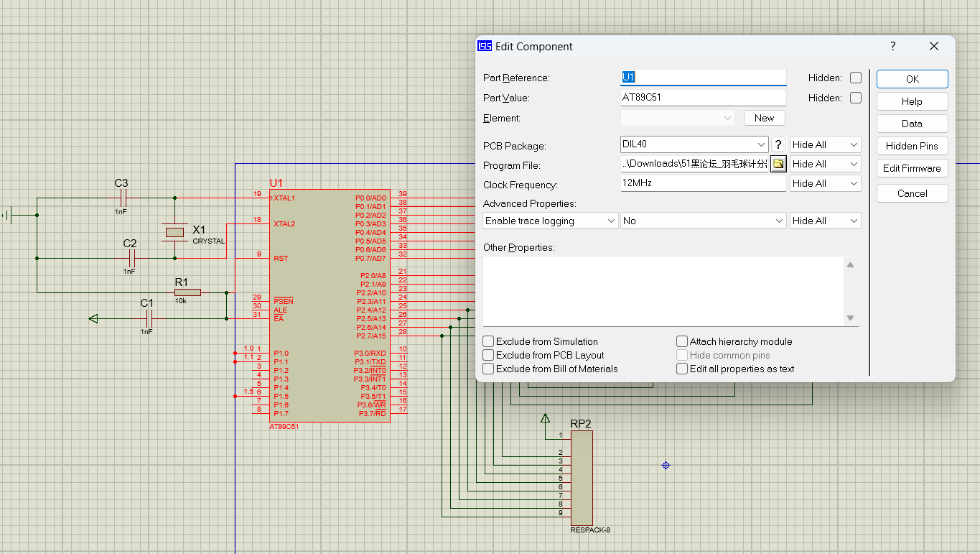Open the Program File folder browse icon

[778, 164]
